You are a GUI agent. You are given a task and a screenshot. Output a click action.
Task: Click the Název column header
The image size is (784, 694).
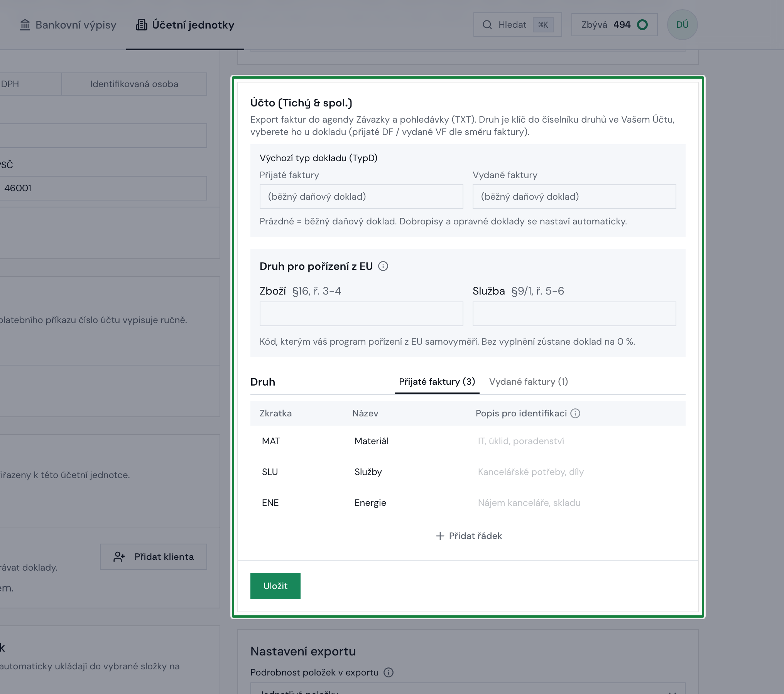pyautogui.click(x=365, y=413)
